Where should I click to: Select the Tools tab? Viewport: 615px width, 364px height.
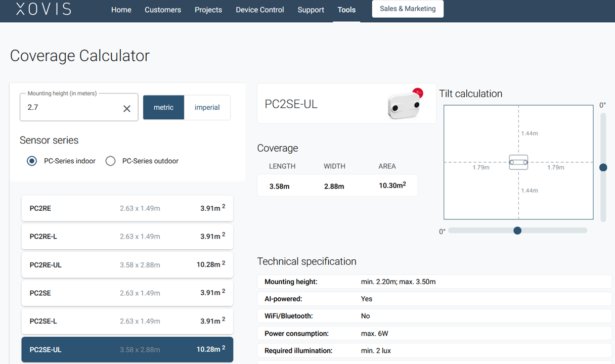[x=346, y=10]
